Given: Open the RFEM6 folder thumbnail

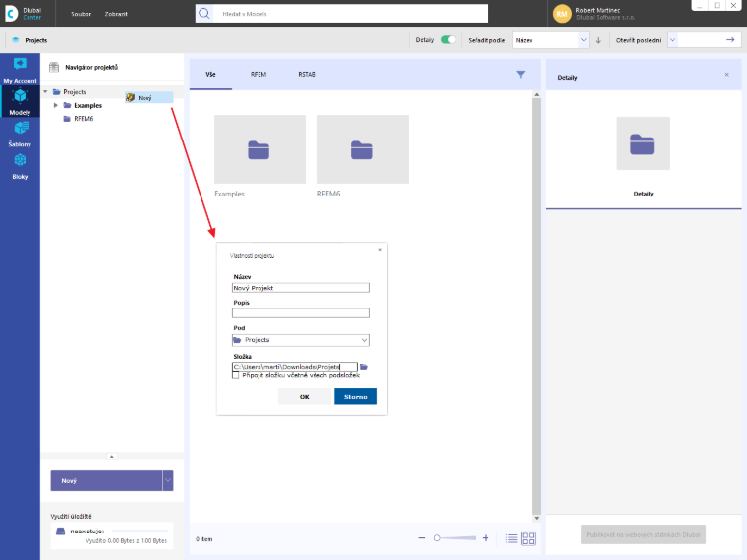Looking at the screenshot, I should tap(363, 149).
